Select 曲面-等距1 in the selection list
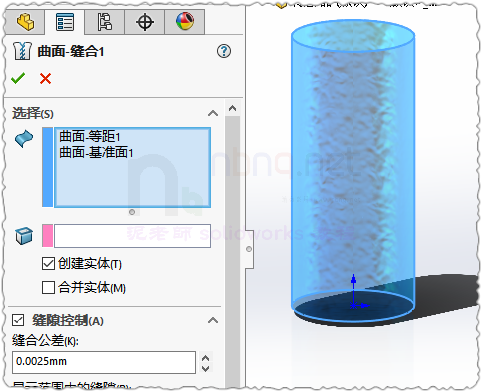Viewport: 482px width, 392px height. [x=90, y=136]
